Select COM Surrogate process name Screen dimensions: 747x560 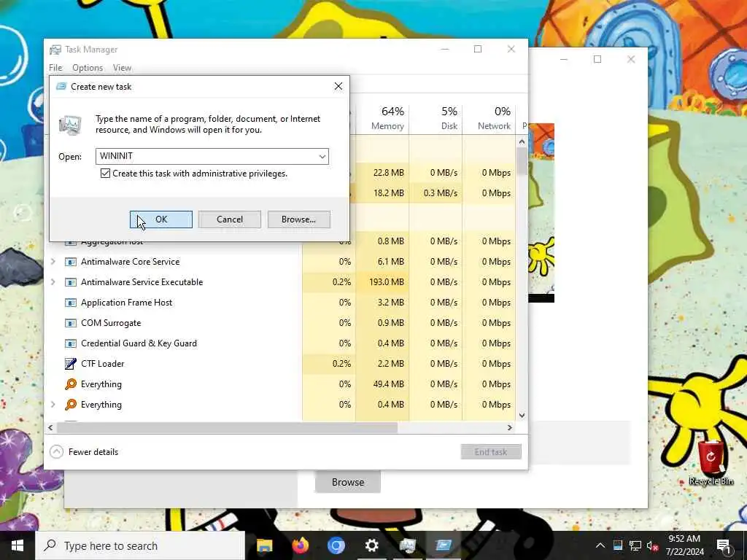point(111,323)
